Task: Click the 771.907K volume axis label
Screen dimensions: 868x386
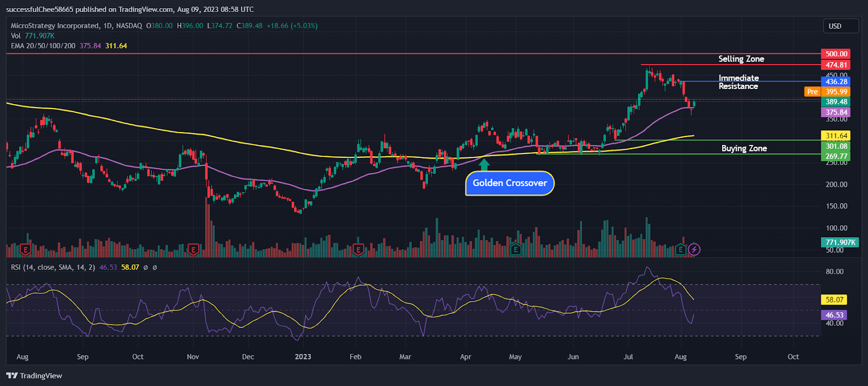Action: (x=840, y=242)
